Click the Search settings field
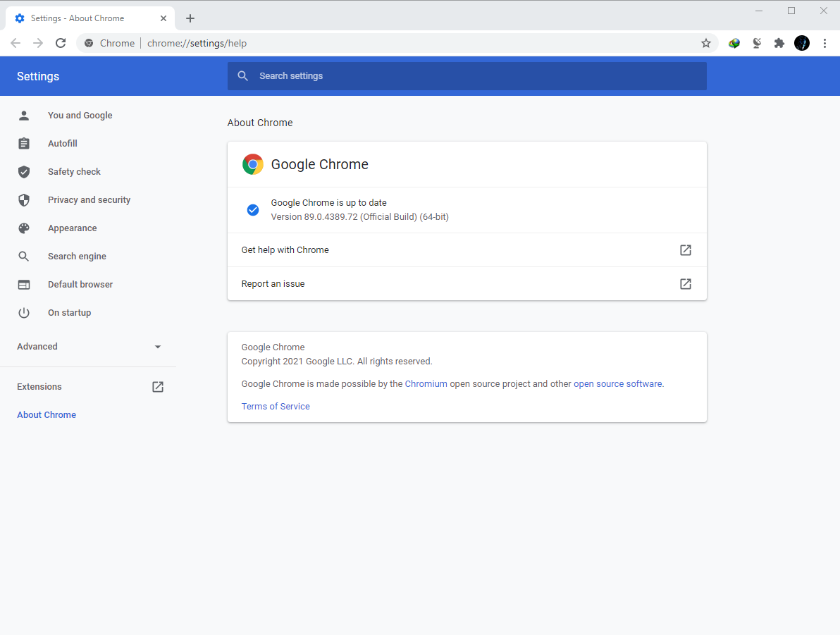 click(467, 76)
